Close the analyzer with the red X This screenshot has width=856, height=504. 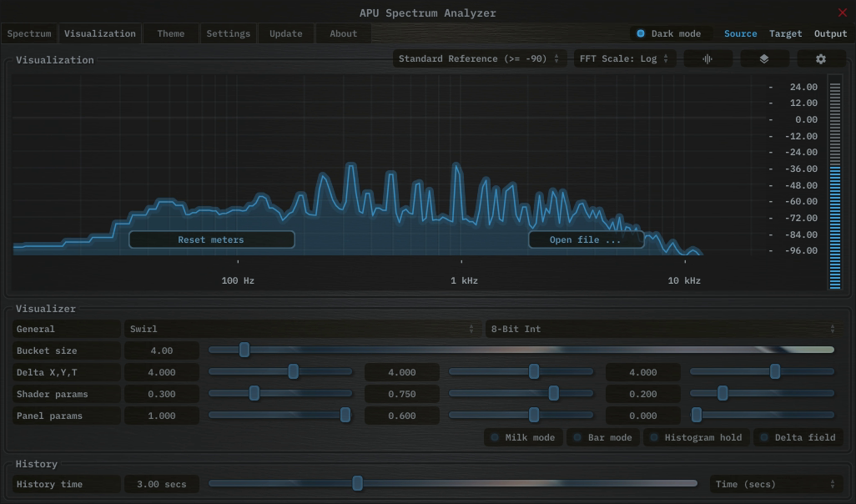[x=842, y=13]
